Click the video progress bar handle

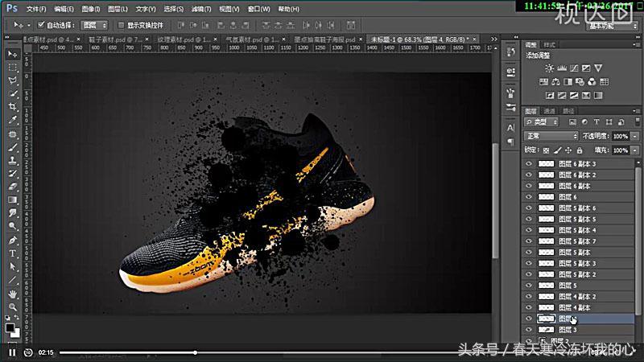tap(195, 352)
